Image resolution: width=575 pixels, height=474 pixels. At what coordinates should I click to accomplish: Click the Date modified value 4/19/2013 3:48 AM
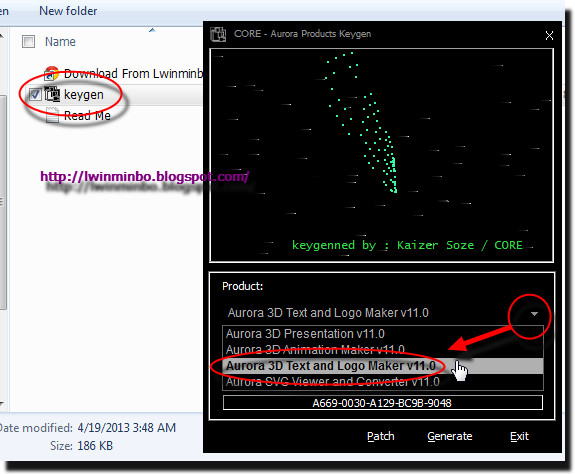coord(127,428)
